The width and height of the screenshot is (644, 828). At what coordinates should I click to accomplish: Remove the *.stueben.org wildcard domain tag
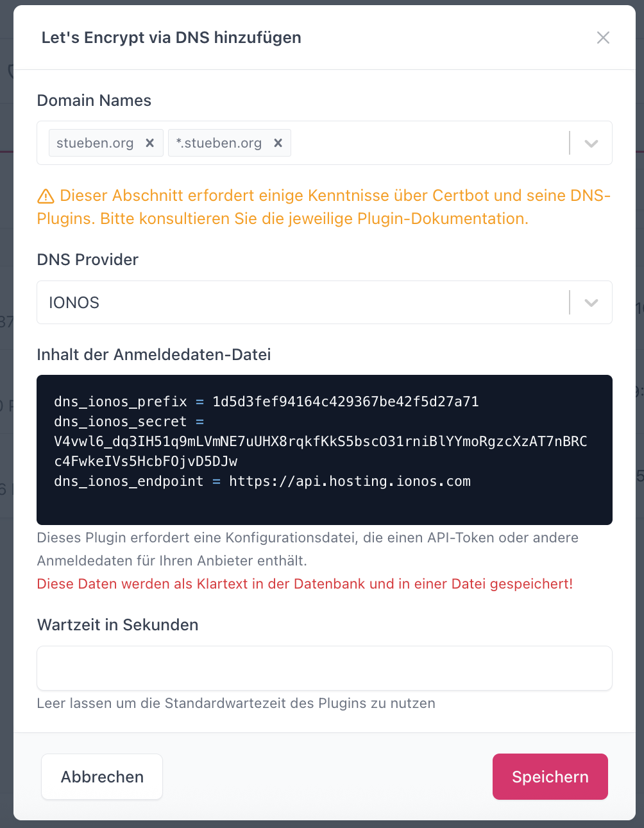point(278,143)
